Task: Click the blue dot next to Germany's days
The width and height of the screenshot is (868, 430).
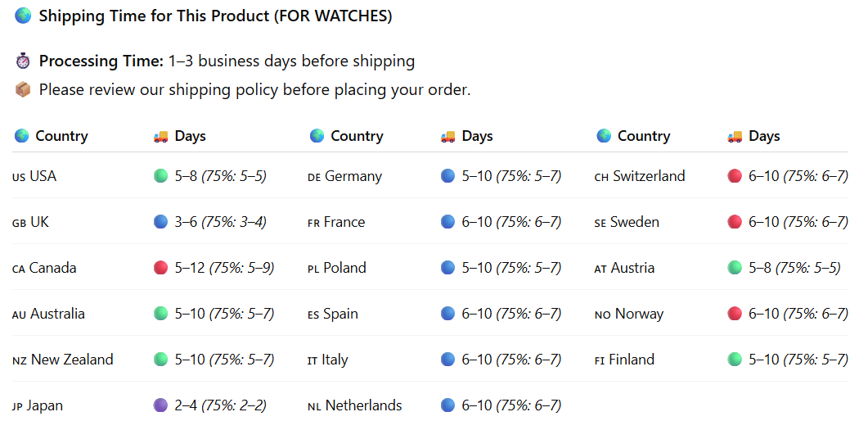Action: [447, 175]
